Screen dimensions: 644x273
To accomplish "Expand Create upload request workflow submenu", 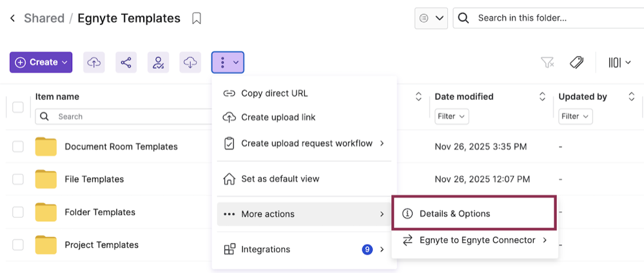I will 304,144.
